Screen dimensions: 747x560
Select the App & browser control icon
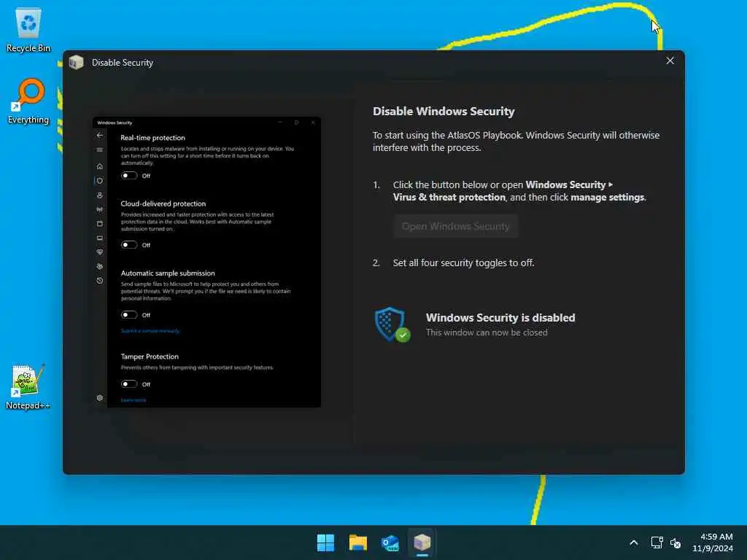[99, 224]
